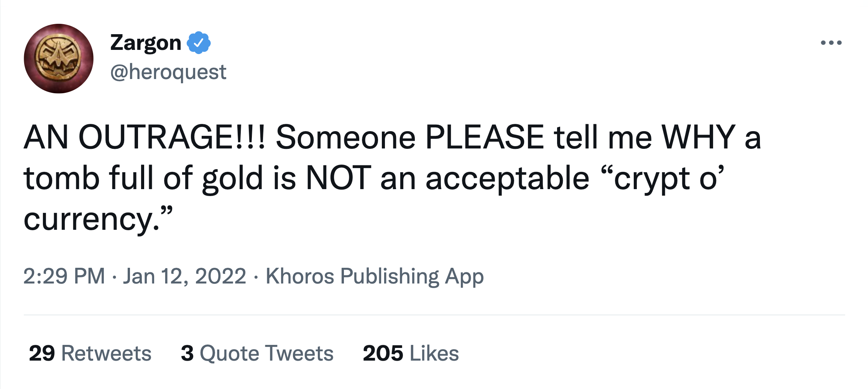Click the word WHY in the tweet
This screenshot has width=868, height=389.
[x=698, y=137]
